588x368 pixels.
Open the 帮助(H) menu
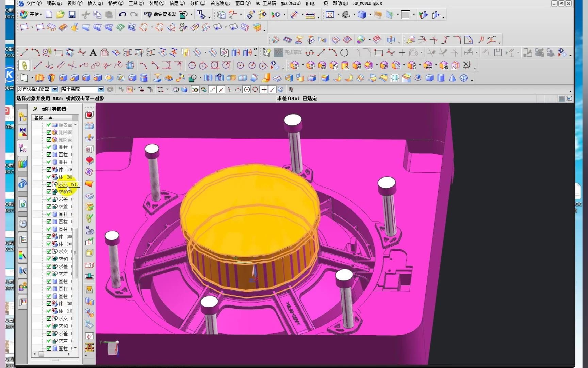(x=340, y=3)
